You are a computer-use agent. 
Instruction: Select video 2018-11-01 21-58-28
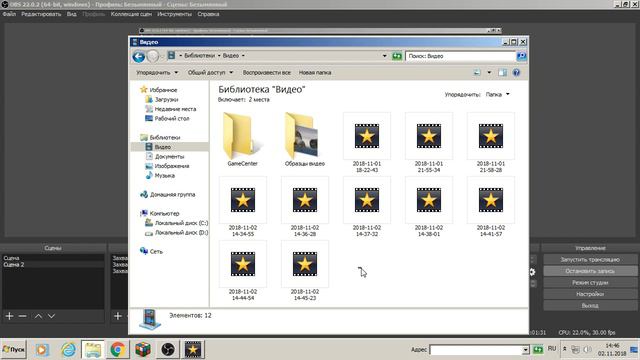[x=491, y=142]
